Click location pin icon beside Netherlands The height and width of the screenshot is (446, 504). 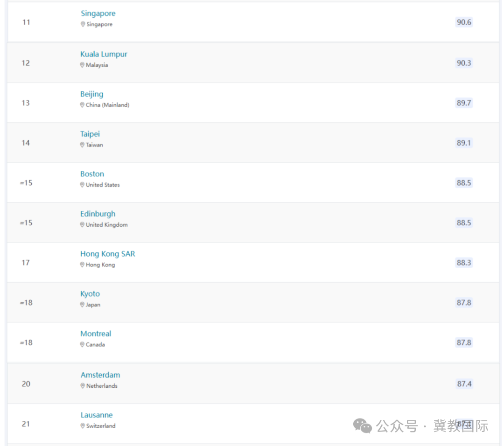[x=83, y=386]
